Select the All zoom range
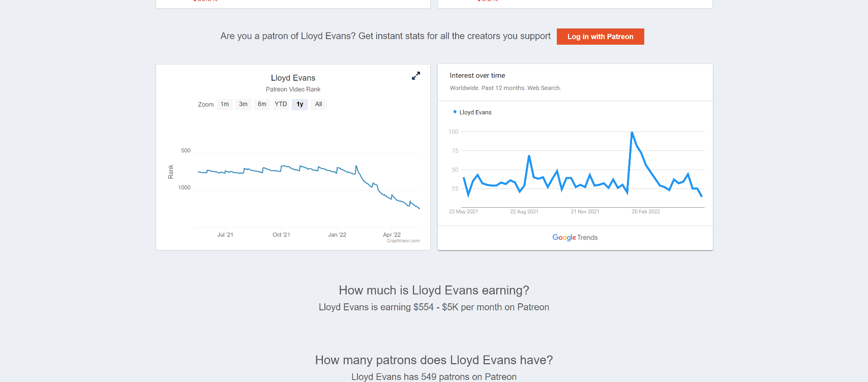This screenshot has height=382, width=868. tap(318, 104)
